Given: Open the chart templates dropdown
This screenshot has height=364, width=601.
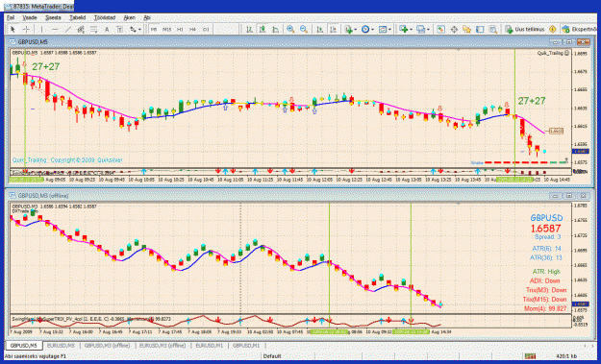Looking at the screenshot, I should tap(385, 30).
